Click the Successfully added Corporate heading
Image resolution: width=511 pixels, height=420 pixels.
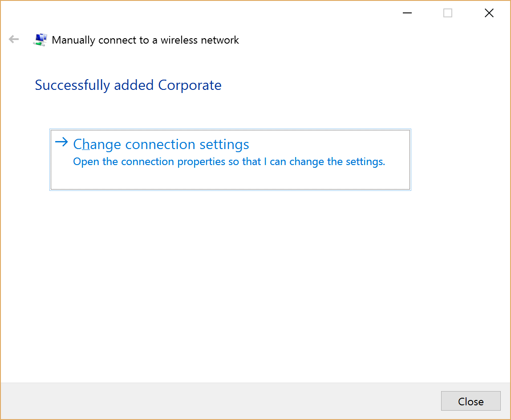click(x=128, y=85)
